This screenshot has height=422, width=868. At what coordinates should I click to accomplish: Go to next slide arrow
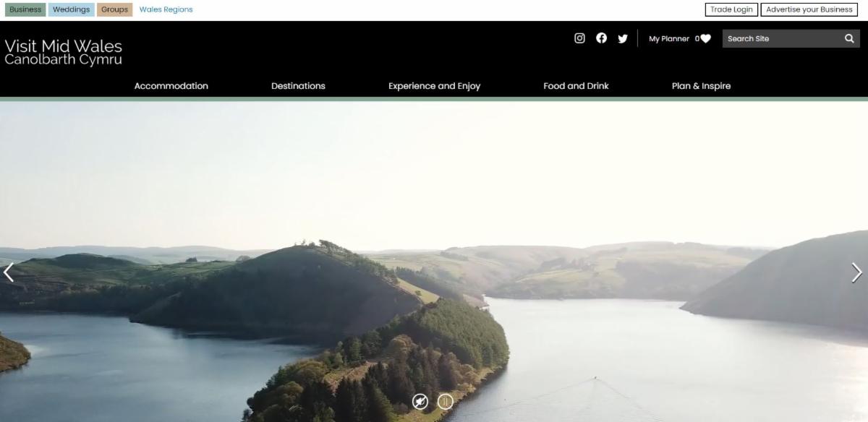(x=857, y=272)
